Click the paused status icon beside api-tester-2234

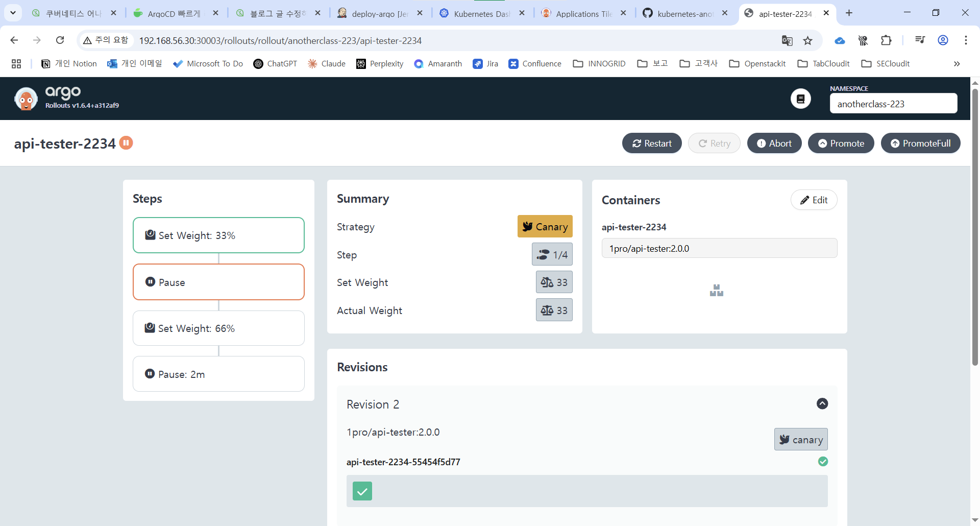click(x=126, y=143)
